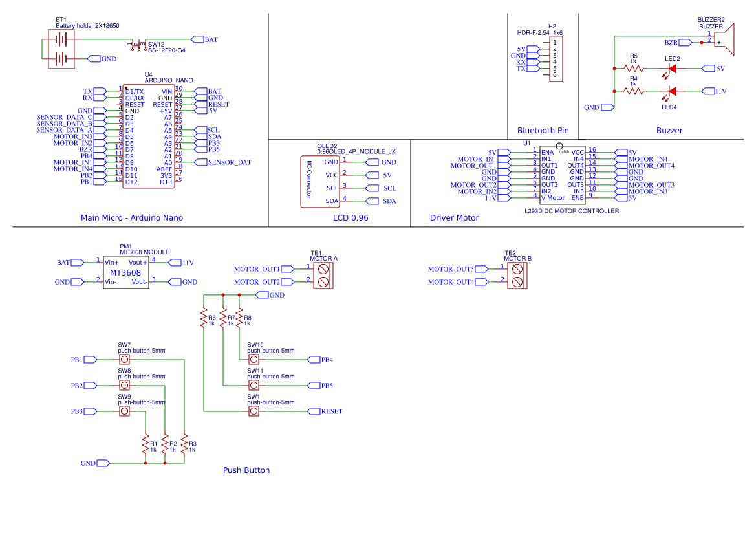The image size is (756, 535).
Task: Select the SENSOR_DAT net flag on the Arduino
Action: point(222,162)
